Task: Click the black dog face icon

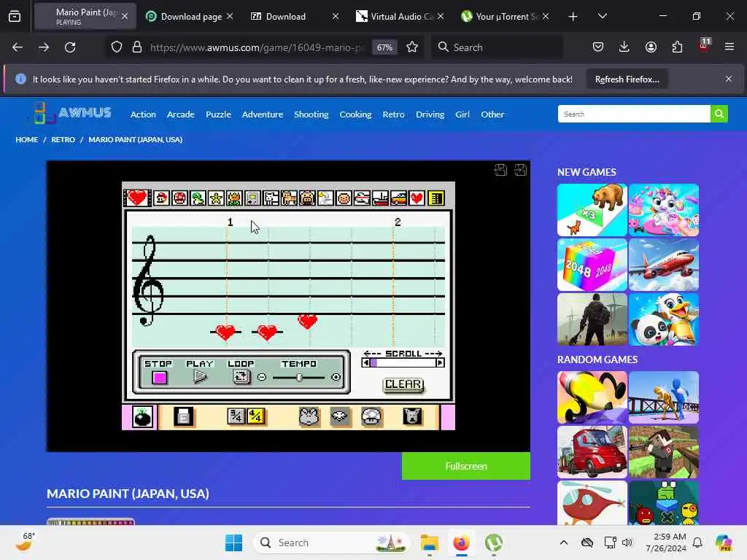Action: (412, 416)
